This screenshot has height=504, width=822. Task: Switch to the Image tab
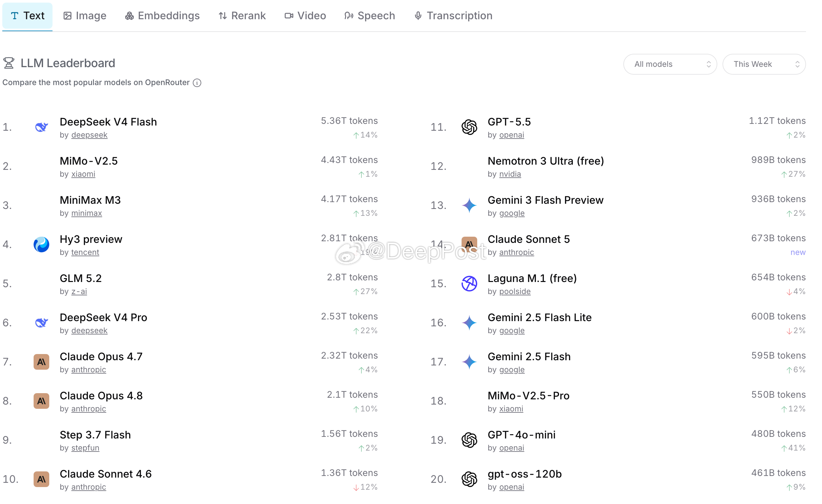(x=85, y=16)
